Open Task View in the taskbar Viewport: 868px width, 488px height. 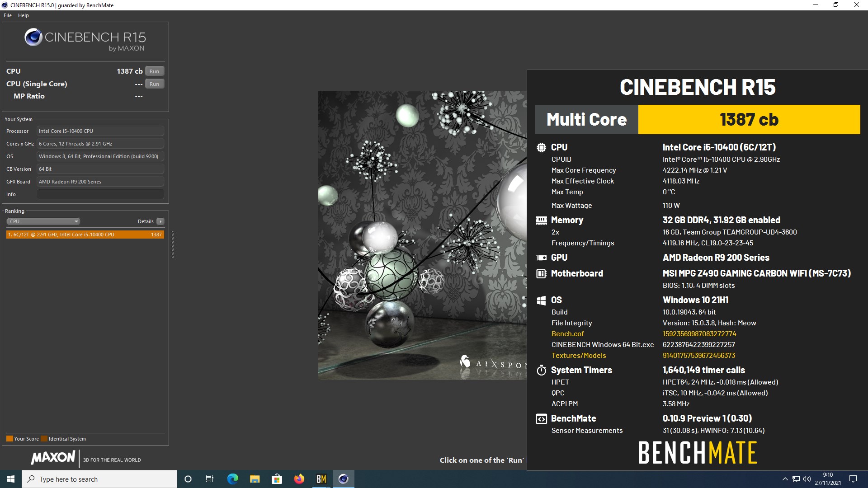pyautogui.click(x=210, y=479)
